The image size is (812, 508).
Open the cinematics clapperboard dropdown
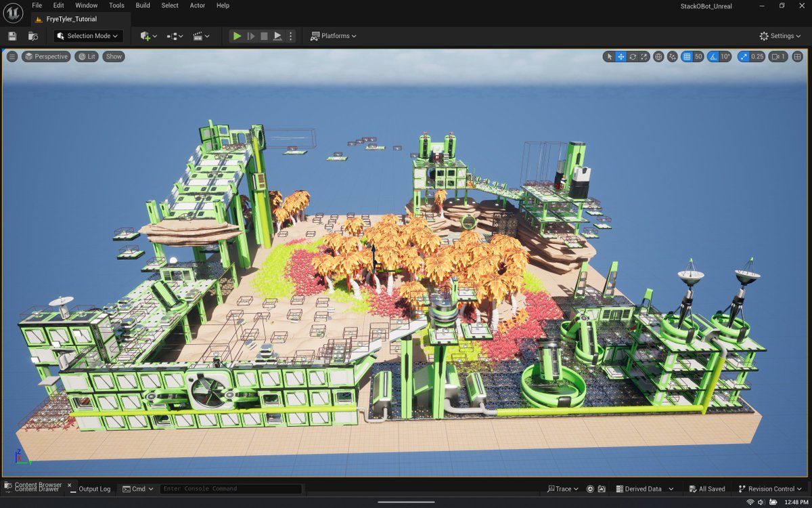pyautogui.click(x=201, y=36)
